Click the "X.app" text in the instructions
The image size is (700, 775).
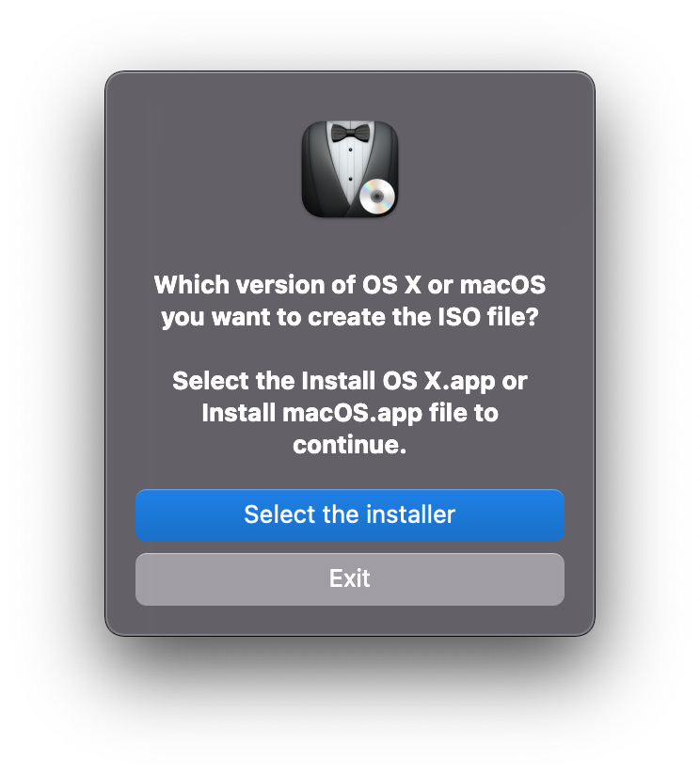pos(460,382)
